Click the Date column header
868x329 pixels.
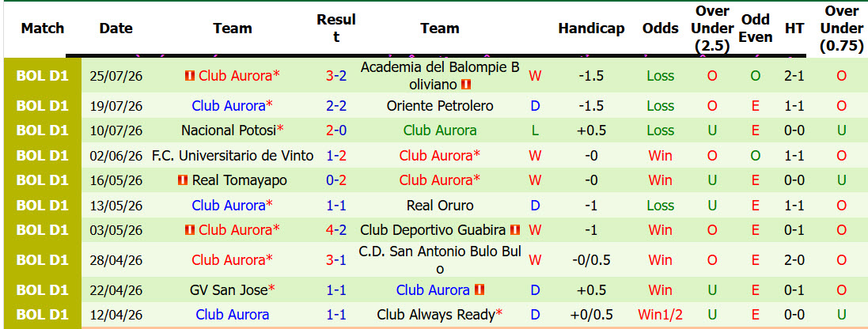tap(116, 28)
